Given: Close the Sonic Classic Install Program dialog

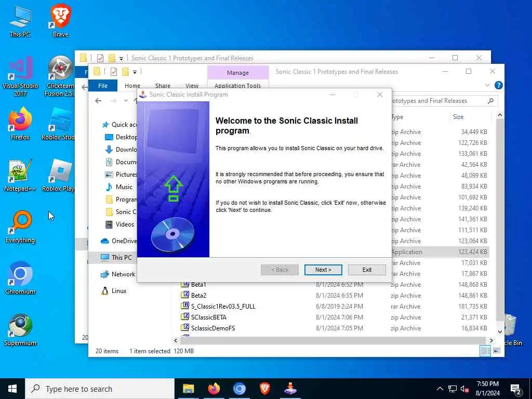Looking at the screenshot, I should [380, 95].
